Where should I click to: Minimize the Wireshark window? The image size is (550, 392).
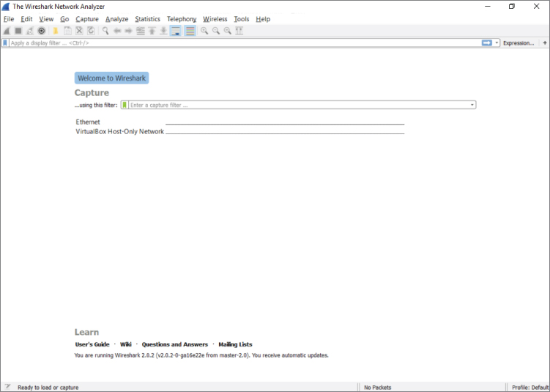487,7
